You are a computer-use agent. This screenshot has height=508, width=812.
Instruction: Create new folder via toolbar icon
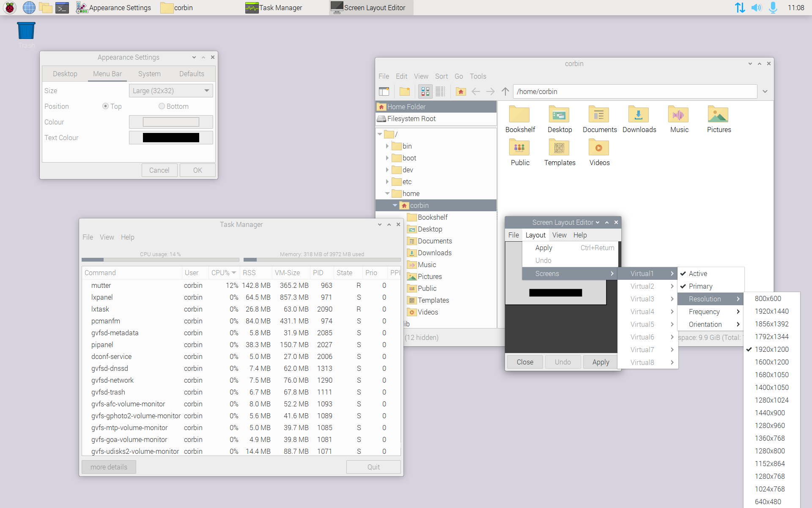click(405, 91)
